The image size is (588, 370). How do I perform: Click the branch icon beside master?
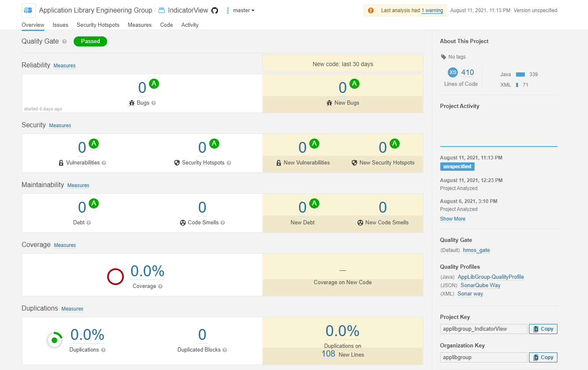(x=228, y=10)
